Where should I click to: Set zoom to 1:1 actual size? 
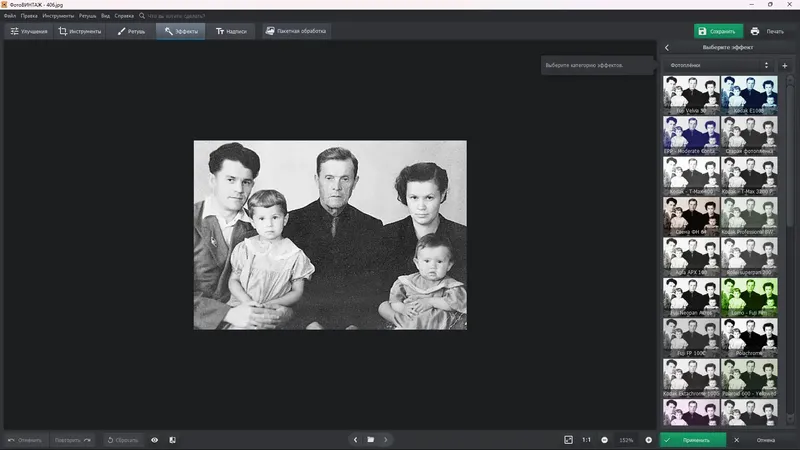586,440
